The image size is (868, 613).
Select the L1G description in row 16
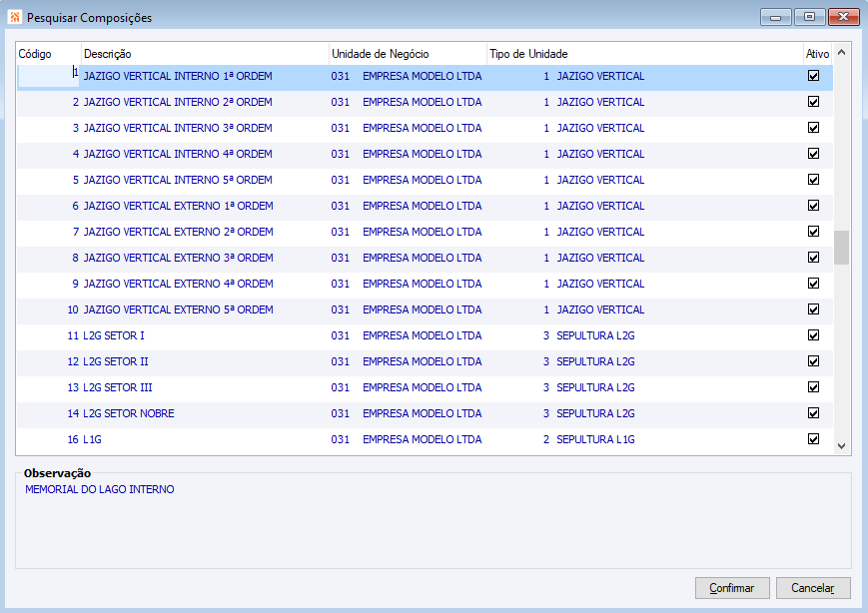pos(93,440)
